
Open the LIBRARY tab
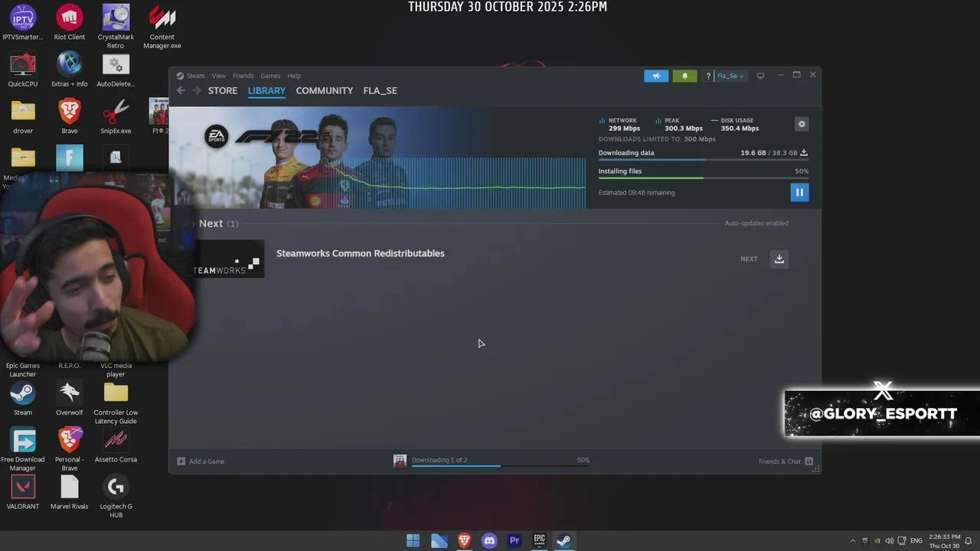tap(266, 90)
